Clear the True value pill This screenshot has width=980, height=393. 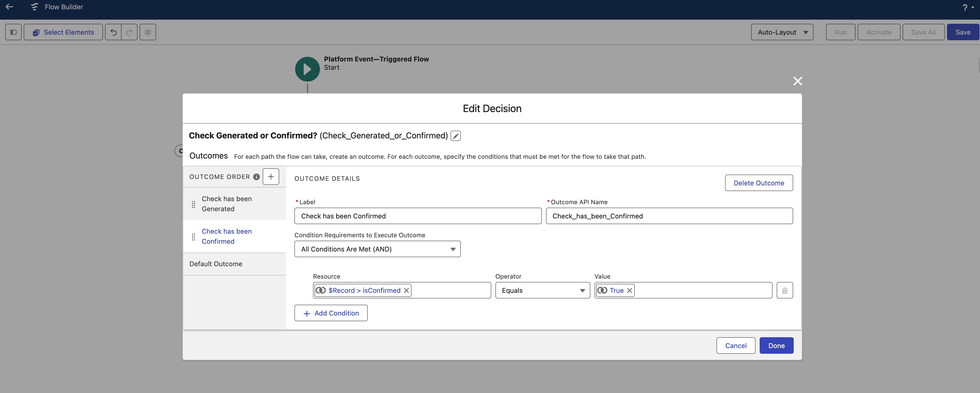point(629,290)
